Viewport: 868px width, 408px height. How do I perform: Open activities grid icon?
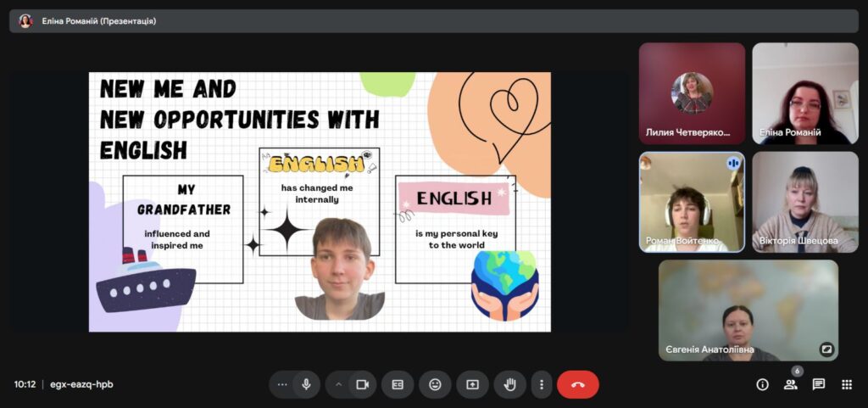click(x=846, y=384)
